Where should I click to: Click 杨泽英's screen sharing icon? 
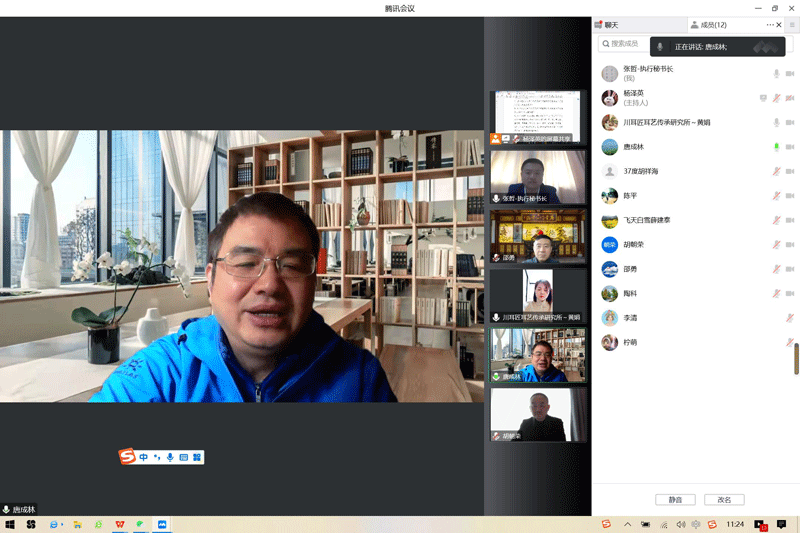(763, 98)
